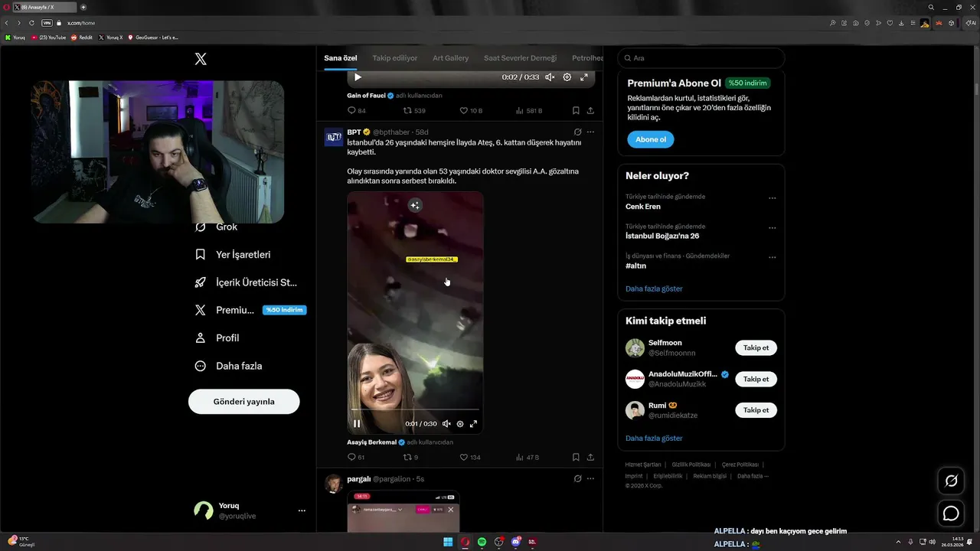Open Cenk Eren trend options menu
Screen dimensions: 980x551
point(772,198)
